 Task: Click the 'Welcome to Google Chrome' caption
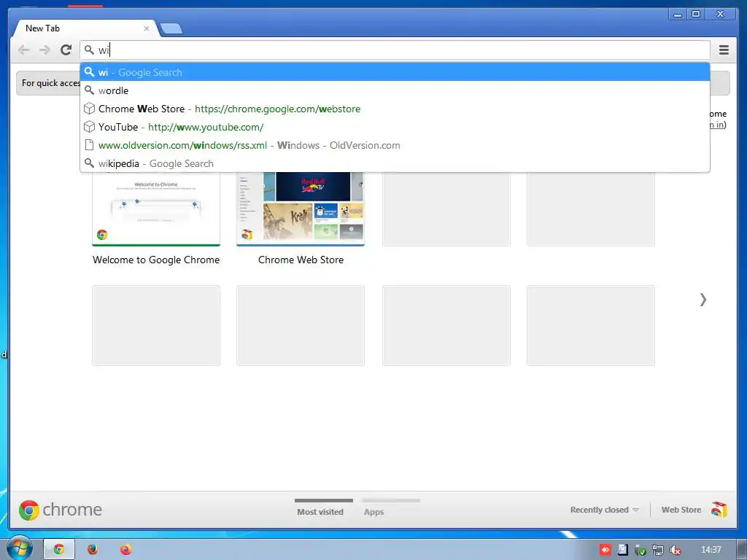click(156, 260)
